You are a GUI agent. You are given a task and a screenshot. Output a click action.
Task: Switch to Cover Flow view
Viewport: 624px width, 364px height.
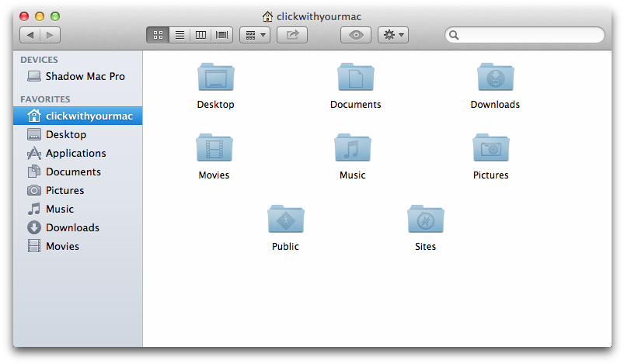tap(222, 35)
